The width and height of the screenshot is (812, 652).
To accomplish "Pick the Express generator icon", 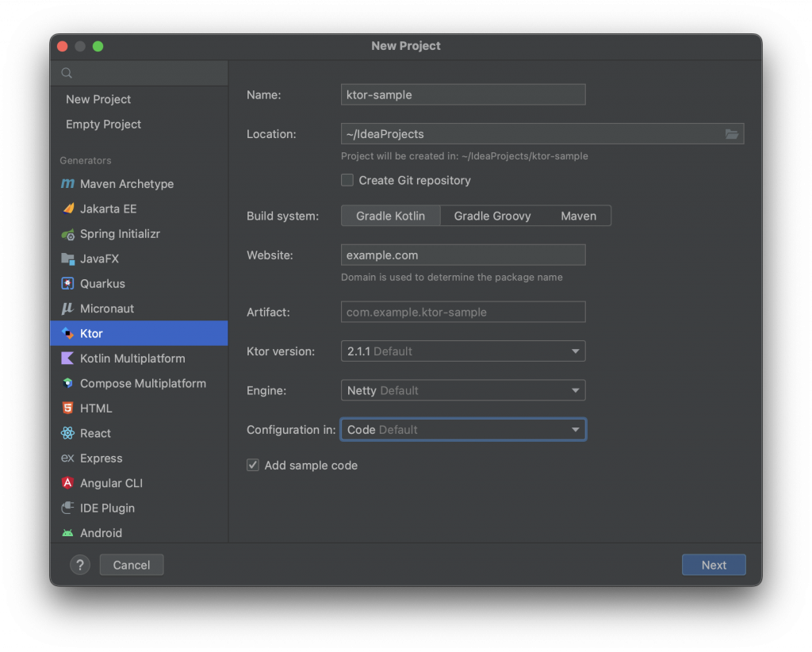I will click(x=68, y=458).
